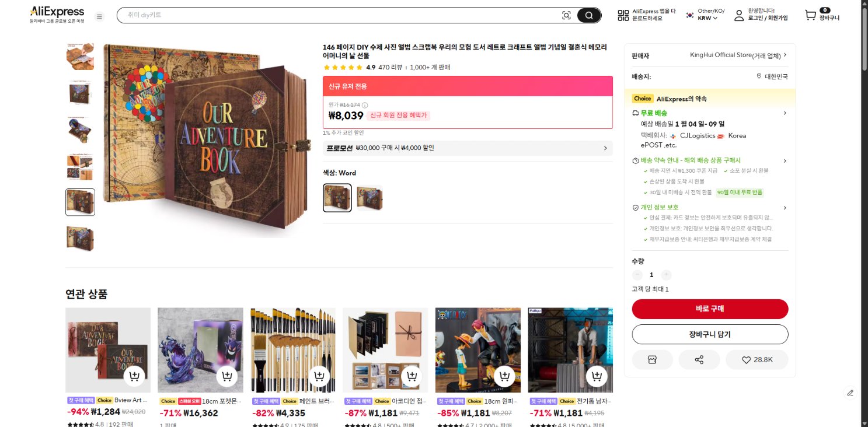Add the paint brush set to cart
This screenshot has height=427, width=868.
click(x=319, y=376)
